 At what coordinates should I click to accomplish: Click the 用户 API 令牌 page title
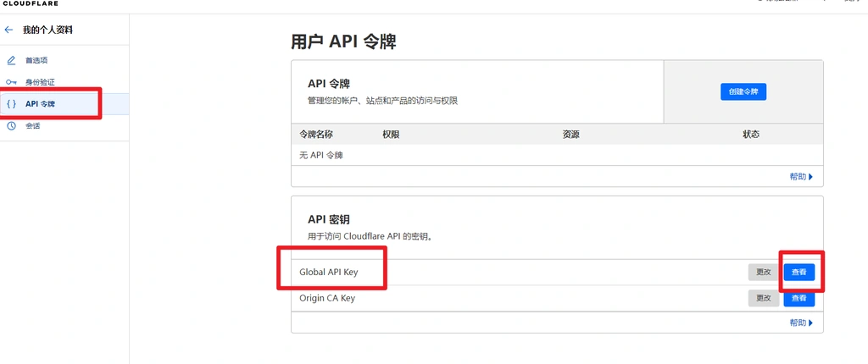coord(343,41)
